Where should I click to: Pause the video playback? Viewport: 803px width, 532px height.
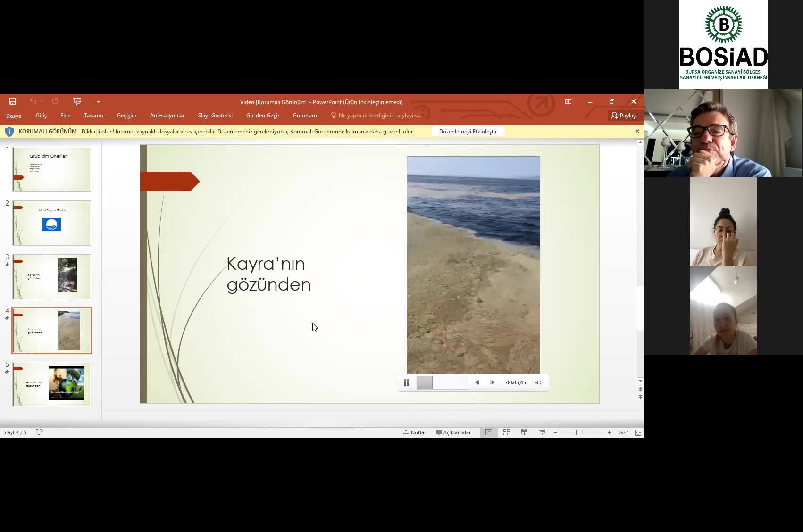pos(406,382)
